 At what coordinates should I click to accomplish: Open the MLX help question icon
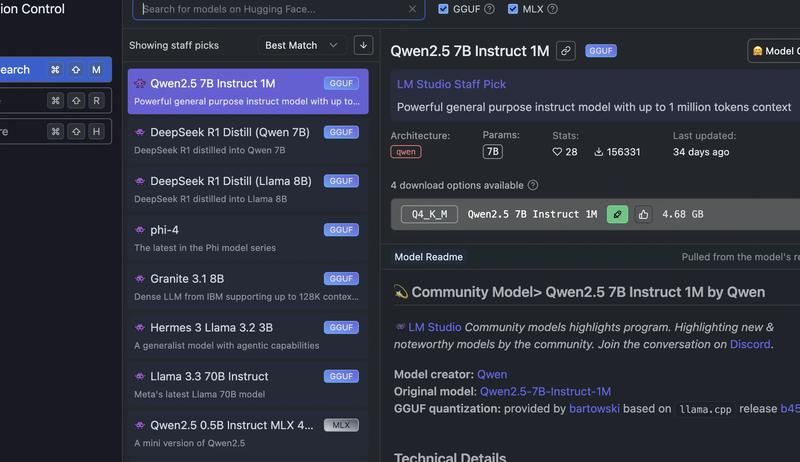click(552, 9)
